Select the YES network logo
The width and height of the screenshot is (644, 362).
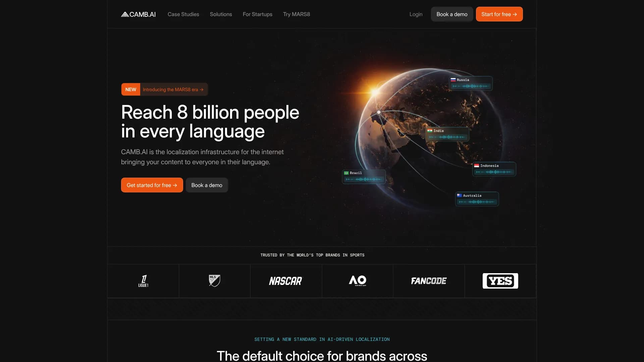click(x=500, y=281)
